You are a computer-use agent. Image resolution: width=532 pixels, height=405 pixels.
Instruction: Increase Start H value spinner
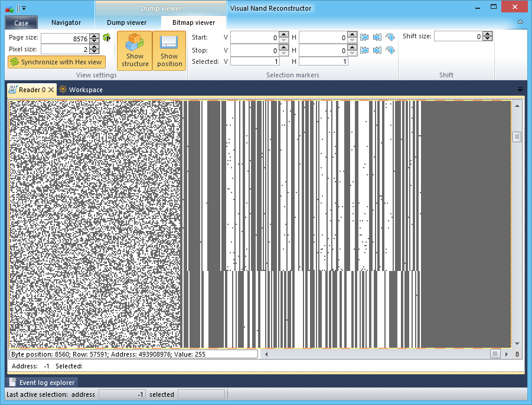coord(353,35)
